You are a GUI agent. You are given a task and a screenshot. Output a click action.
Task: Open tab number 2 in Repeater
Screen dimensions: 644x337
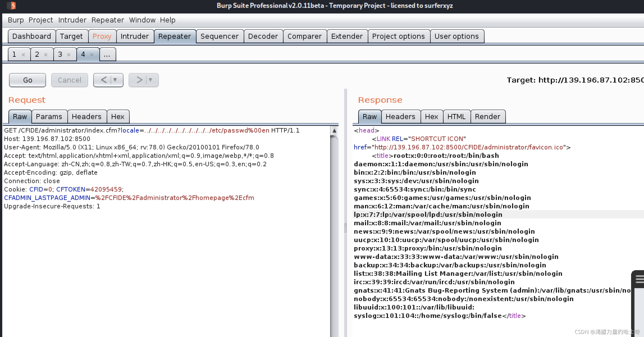(38, 54)
